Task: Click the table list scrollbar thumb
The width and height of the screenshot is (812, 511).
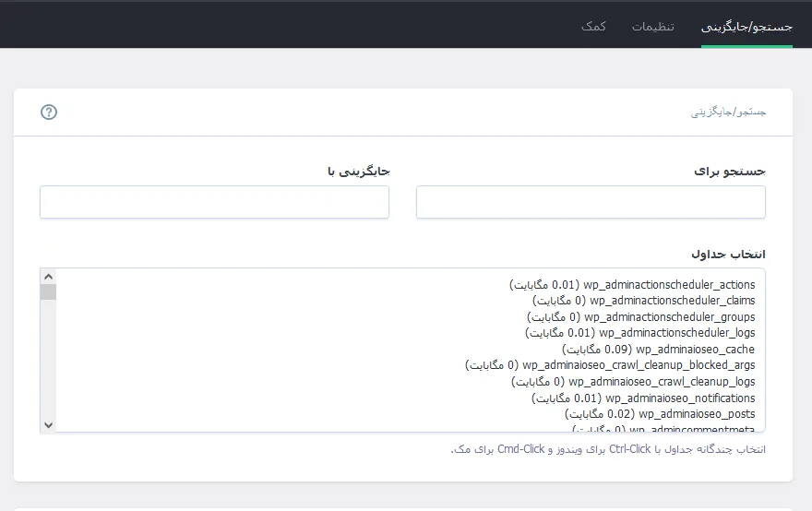Action: (x=48, y=292)
